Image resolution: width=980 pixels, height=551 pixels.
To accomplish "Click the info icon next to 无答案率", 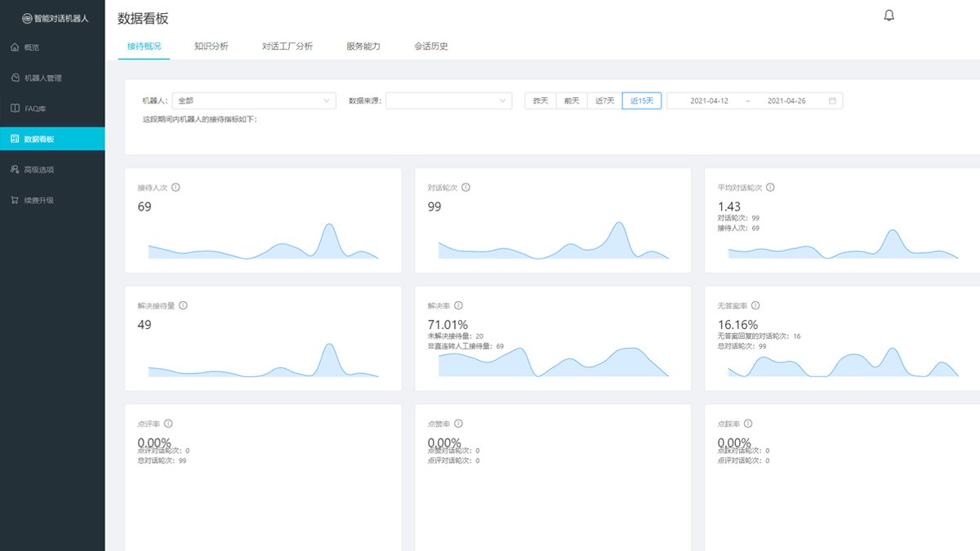I will point(755,305).
